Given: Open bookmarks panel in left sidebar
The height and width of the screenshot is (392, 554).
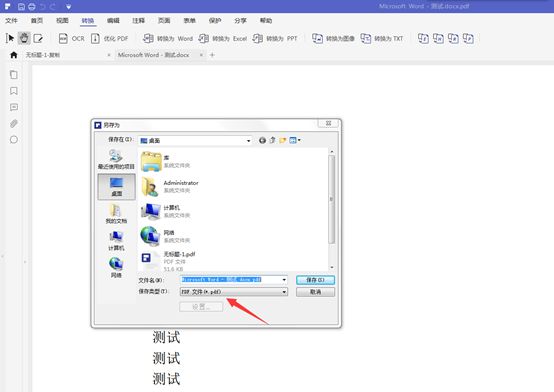Looking at the screenshot, I should click(x=14, y=91).
